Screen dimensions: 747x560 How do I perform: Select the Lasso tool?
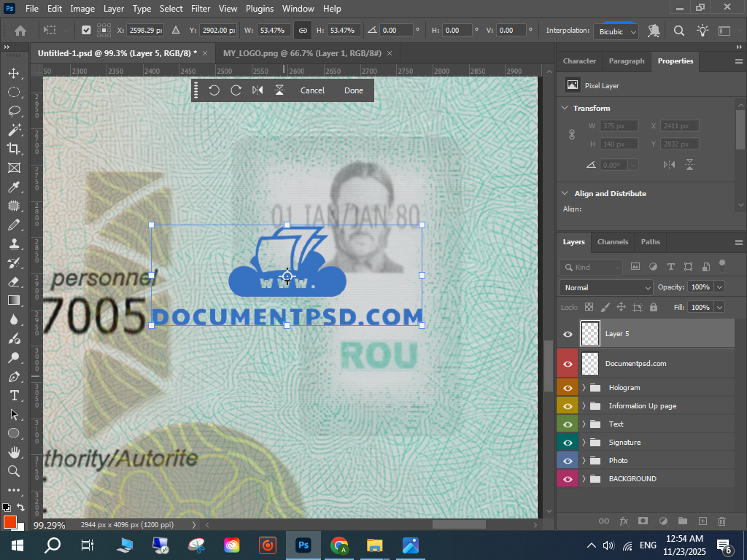(14, 111)
